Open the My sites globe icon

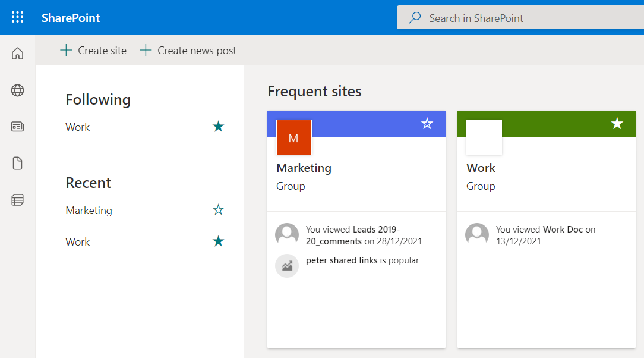(17, 90)
